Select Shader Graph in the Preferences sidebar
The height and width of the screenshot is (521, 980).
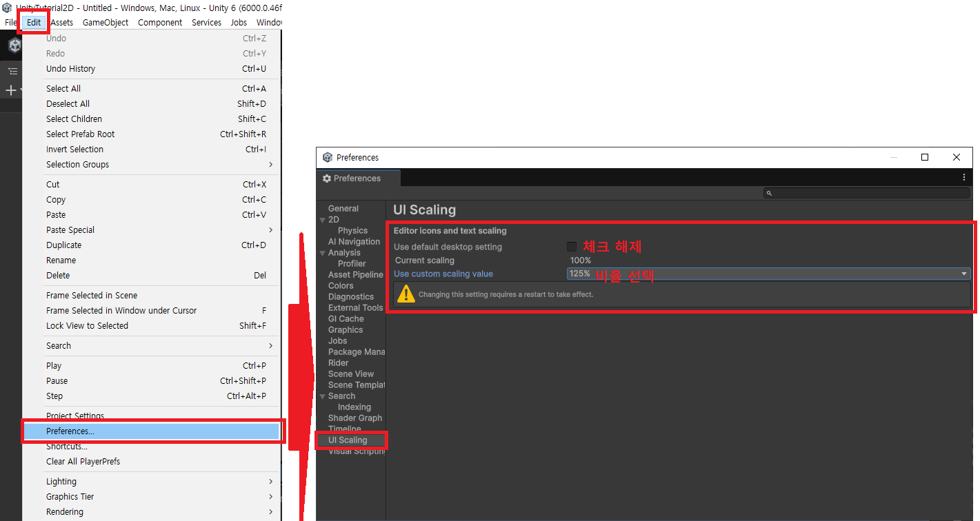pos(355,418)
